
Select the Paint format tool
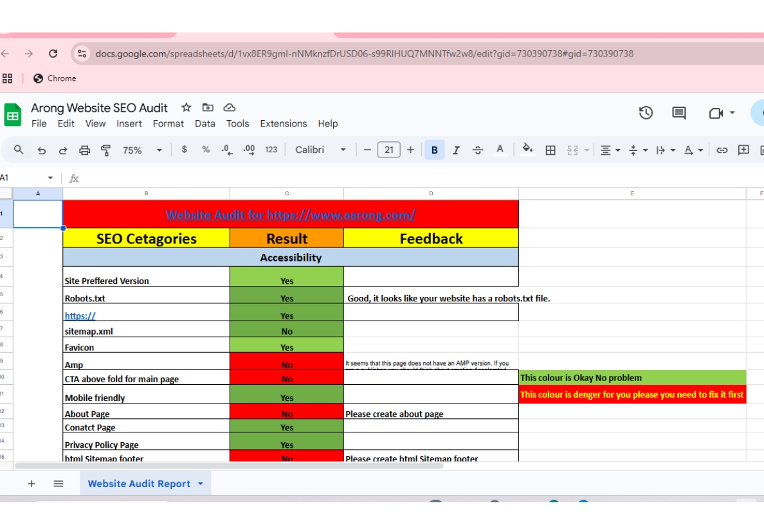105,150
